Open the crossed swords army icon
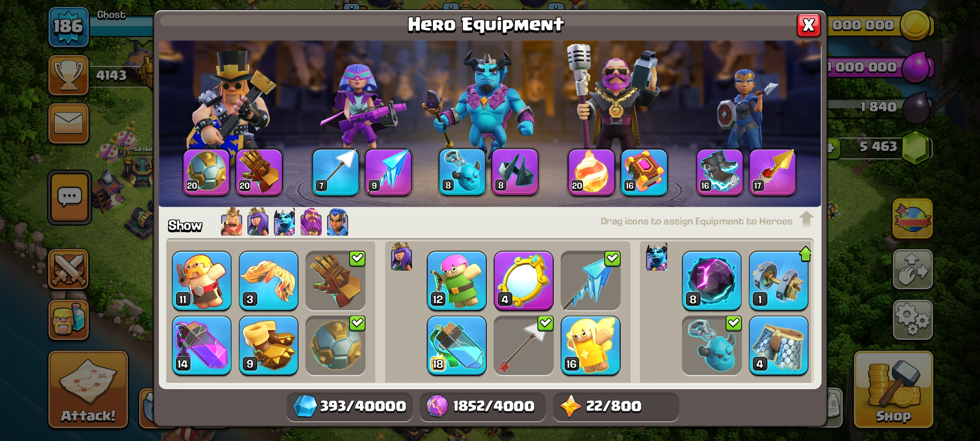 (x=69, y=269)
